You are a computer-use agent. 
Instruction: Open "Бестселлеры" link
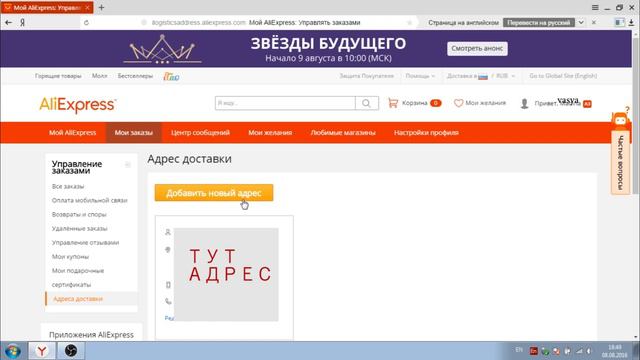[x=135, y=76]
